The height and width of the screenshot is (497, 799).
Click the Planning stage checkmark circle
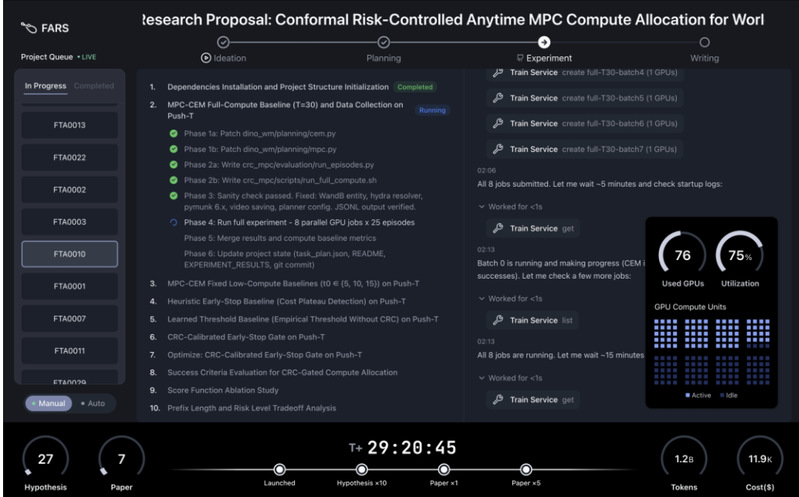(383, 42)
